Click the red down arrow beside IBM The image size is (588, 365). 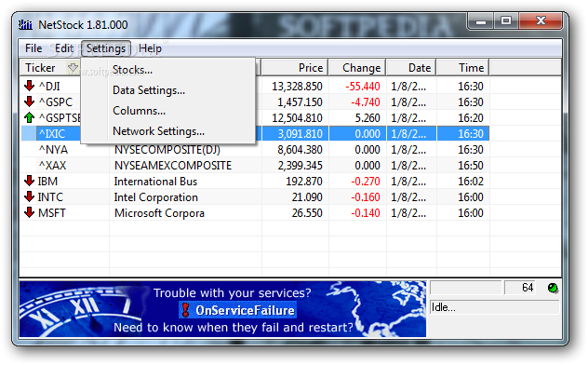(x=29, y=181)
